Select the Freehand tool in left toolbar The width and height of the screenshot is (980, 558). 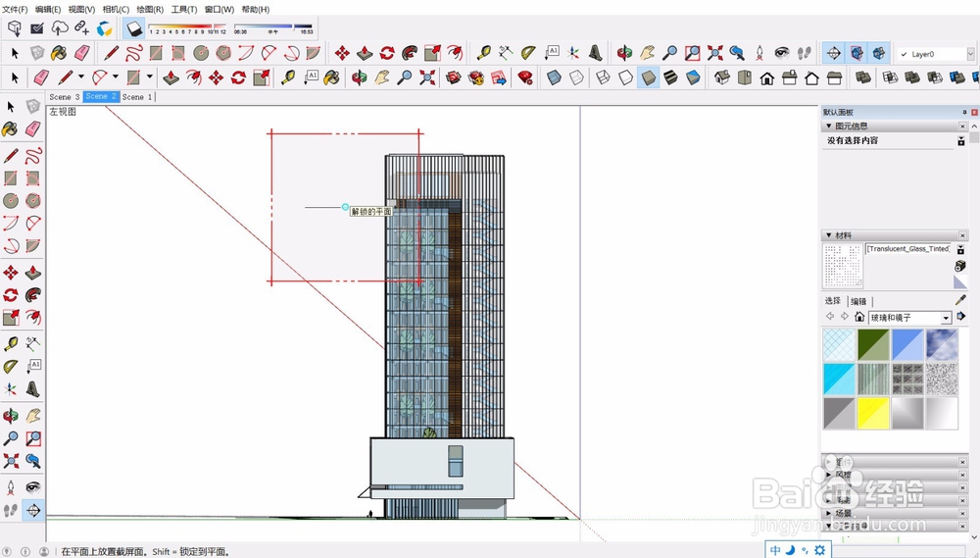(x=33, y=155)
